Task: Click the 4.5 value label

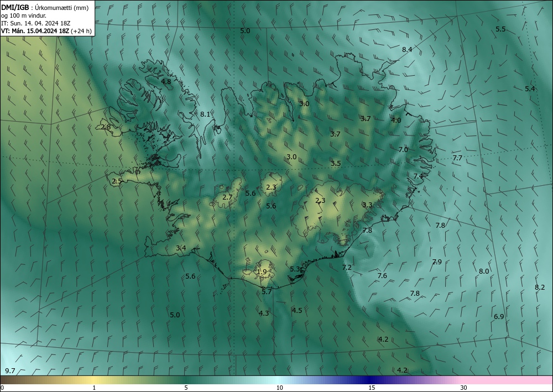Action: (x=297, y=311)
